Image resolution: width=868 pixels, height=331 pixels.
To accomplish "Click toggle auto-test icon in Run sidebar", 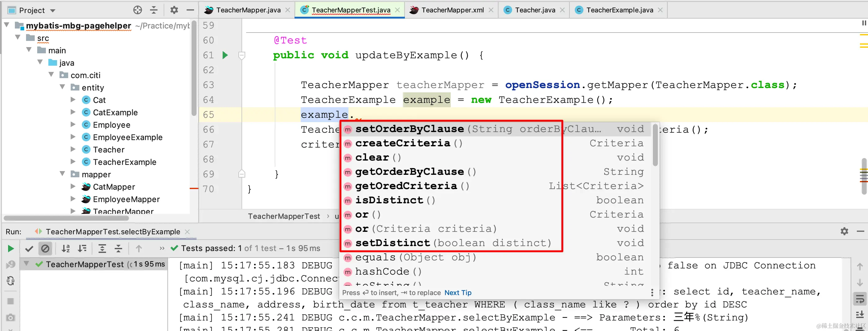I will click(11, 281).
